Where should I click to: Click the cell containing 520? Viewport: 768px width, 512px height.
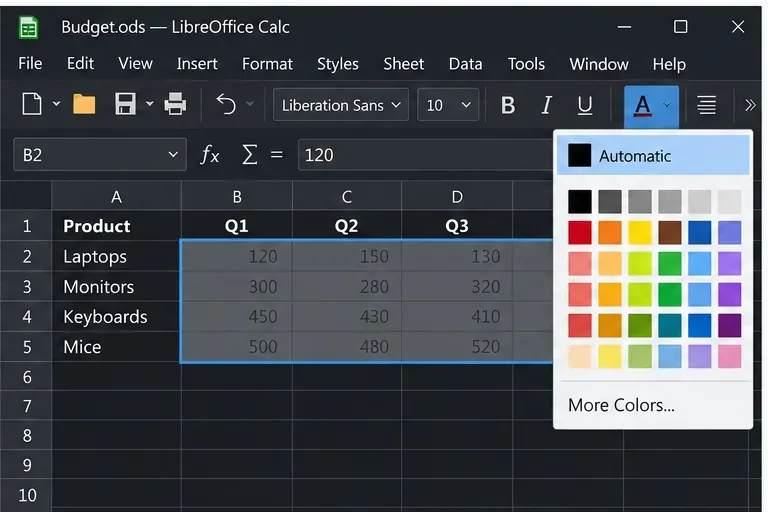click(x=457, y=347)
